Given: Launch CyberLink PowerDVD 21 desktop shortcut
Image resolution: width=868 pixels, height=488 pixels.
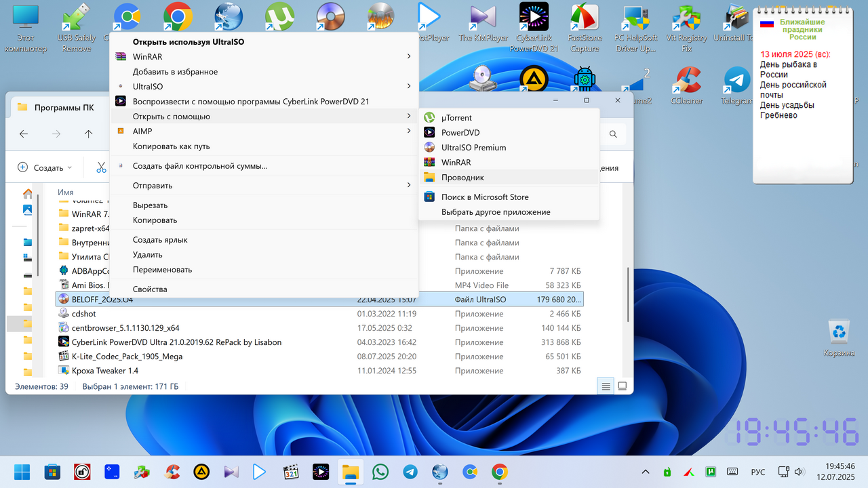Looking at the screenshot, I should (x=534, y=28).
